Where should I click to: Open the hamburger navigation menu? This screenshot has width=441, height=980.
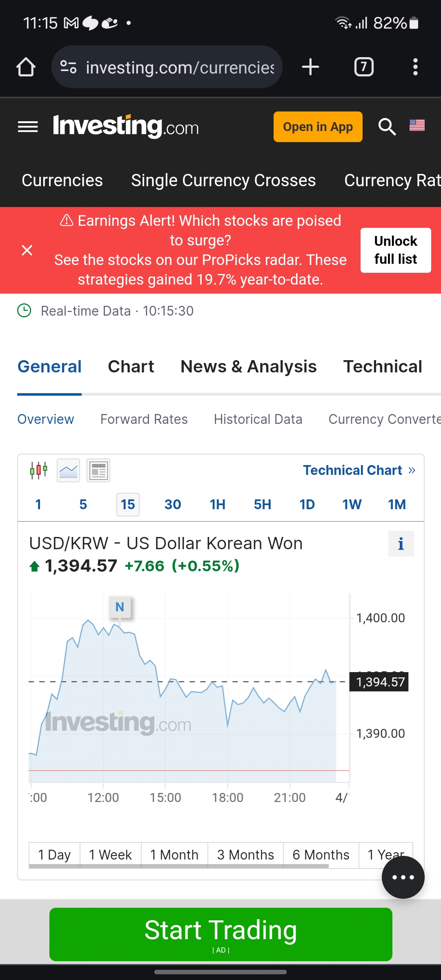28,127
